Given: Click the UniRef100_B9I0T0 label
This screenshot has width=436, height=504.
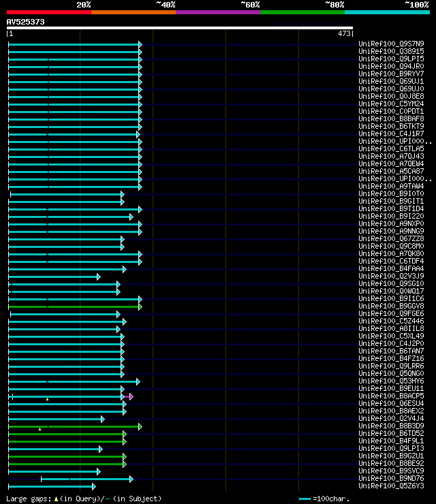Looking at the screenshot, I should [391, 194].
